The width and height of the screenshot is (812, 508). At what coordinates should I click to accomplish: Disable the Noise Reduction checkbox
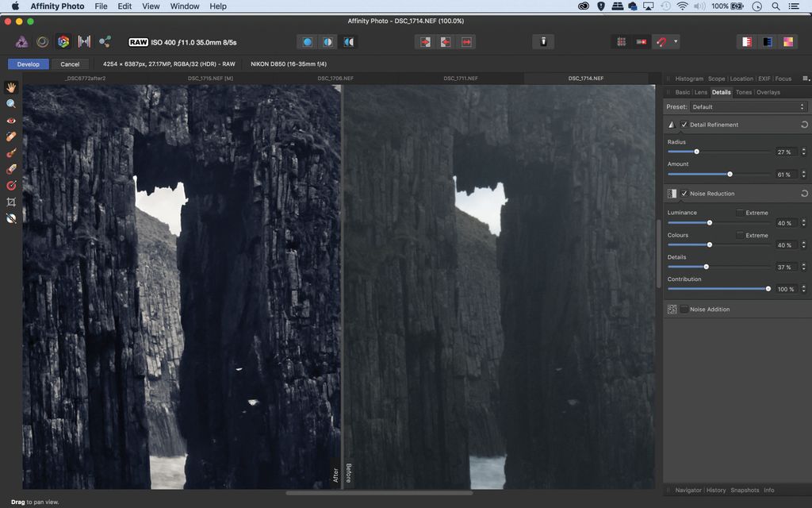coord(684,193)
